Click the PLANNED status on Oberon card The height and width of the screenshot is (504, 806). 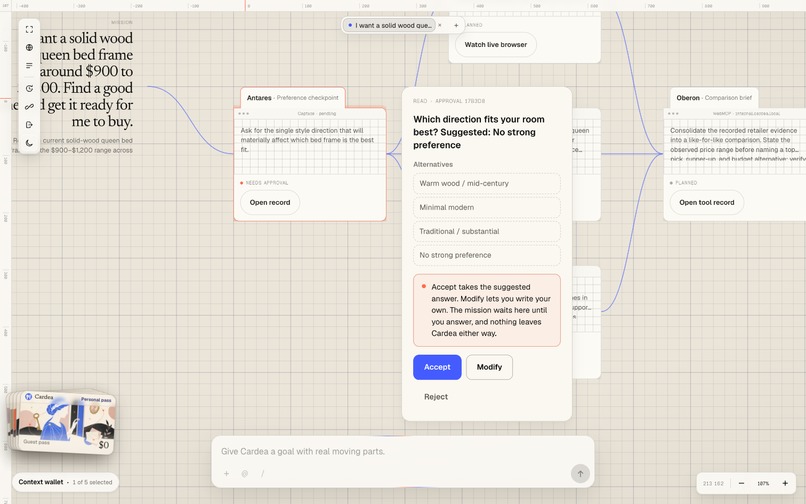(684, 183)
